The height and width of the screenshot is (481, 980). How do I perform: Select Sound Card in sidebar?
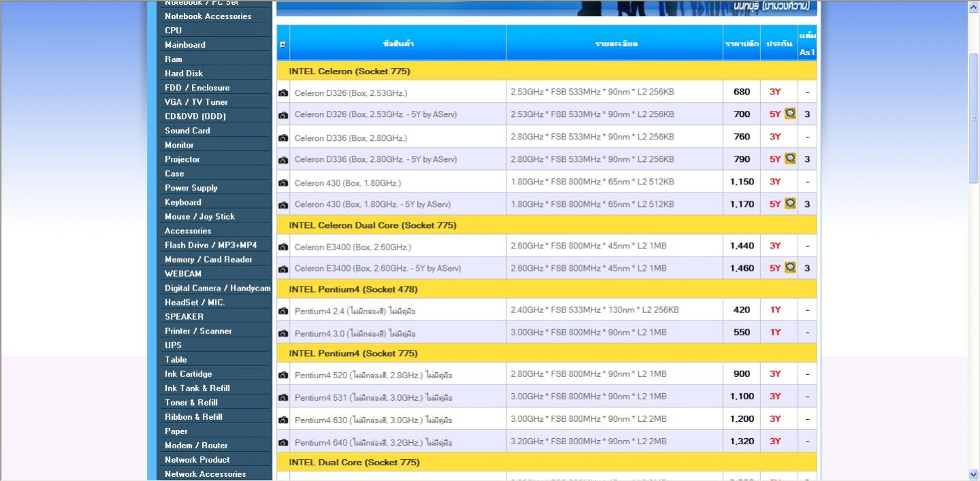tap(187, 130)
